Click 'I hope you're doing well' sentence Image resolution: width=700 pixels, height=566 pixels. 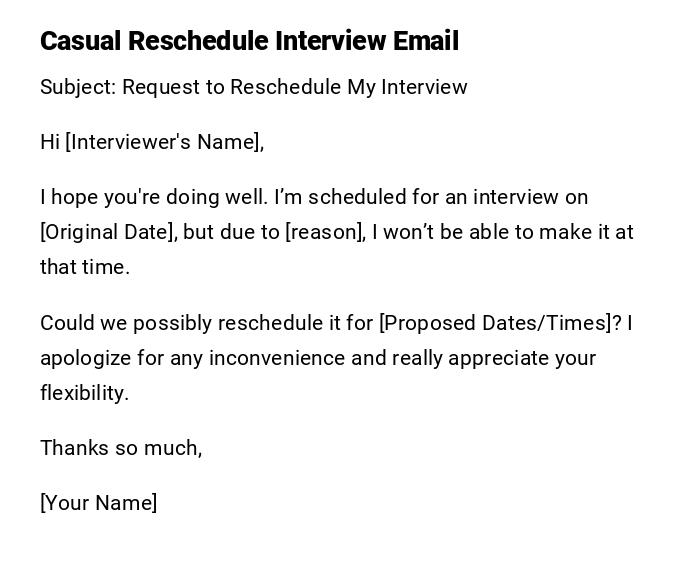[154, 197]
